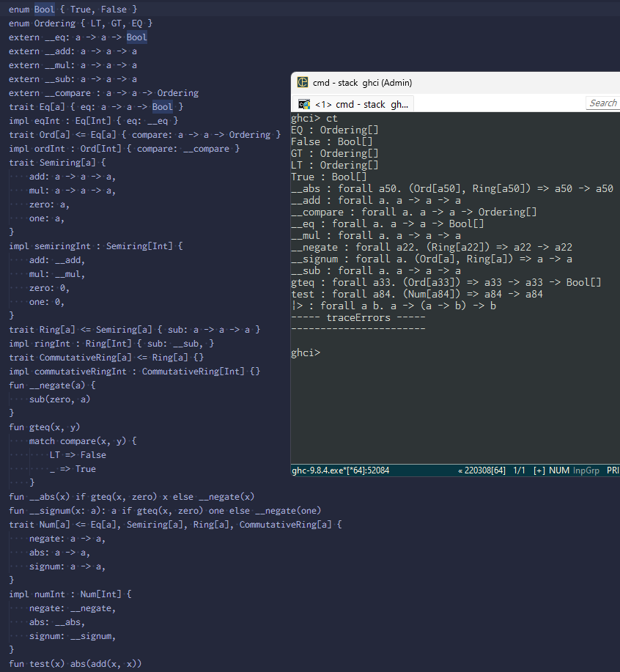Click the 'trait Ord[a] <= Eq[a]' line
The height and width of the screenshot is (672, 620).
(145, 135)
